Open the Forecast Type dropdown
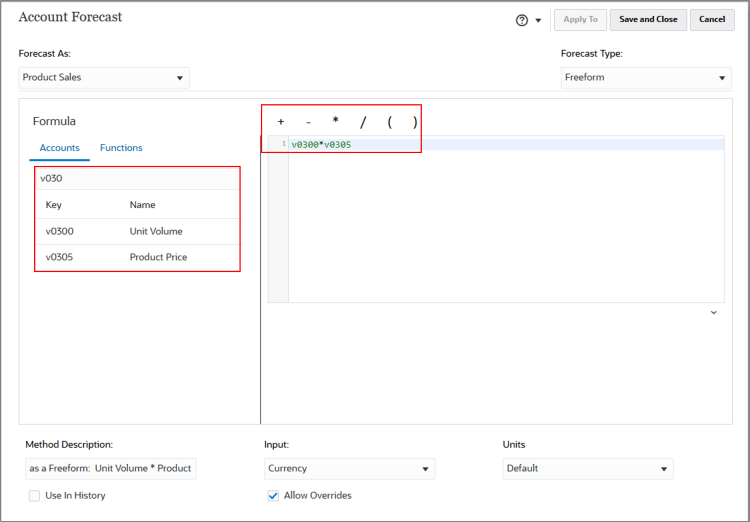Image resolution: width=750 pixels, height=522 pixels. (646, 78)
